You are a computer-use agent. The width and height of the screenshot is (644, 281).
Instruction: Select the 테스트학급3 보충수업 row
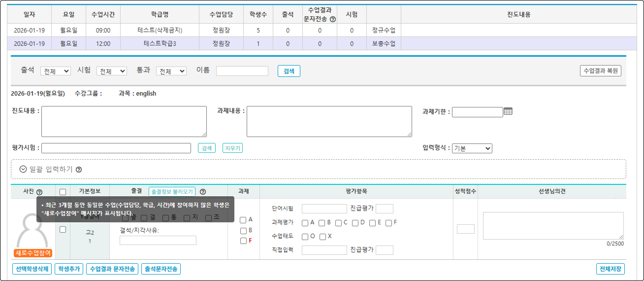160,44
